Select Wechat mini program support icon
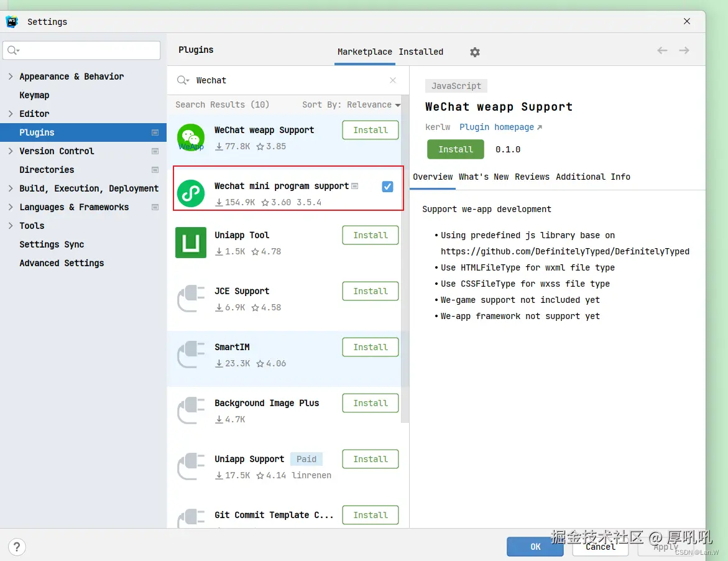728x561 pixels. point(191,193)
